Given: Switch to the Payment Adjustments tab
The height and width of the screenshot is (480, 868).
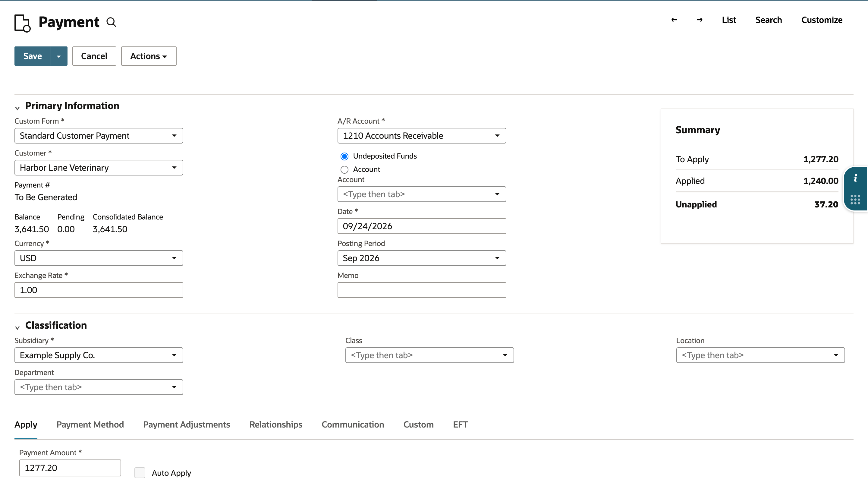Looking at the screenshot, I should pos(187,425).
